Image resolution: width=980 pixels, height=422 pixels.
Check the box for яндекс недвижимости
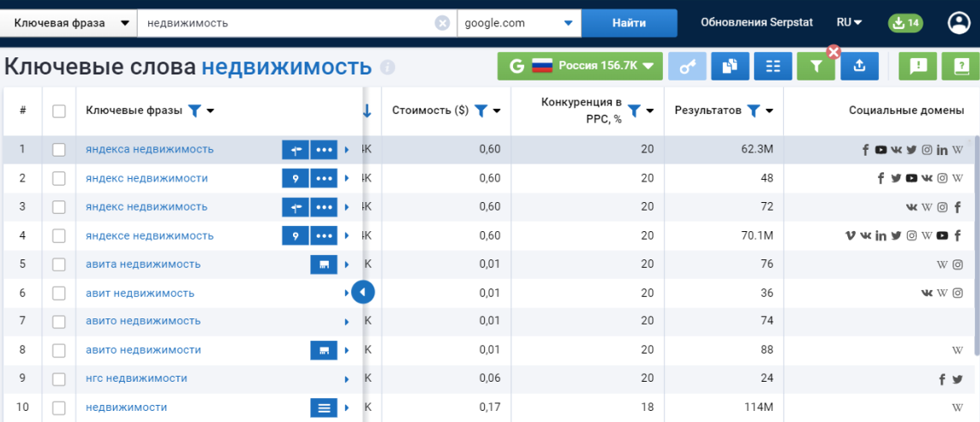[59, 179]
